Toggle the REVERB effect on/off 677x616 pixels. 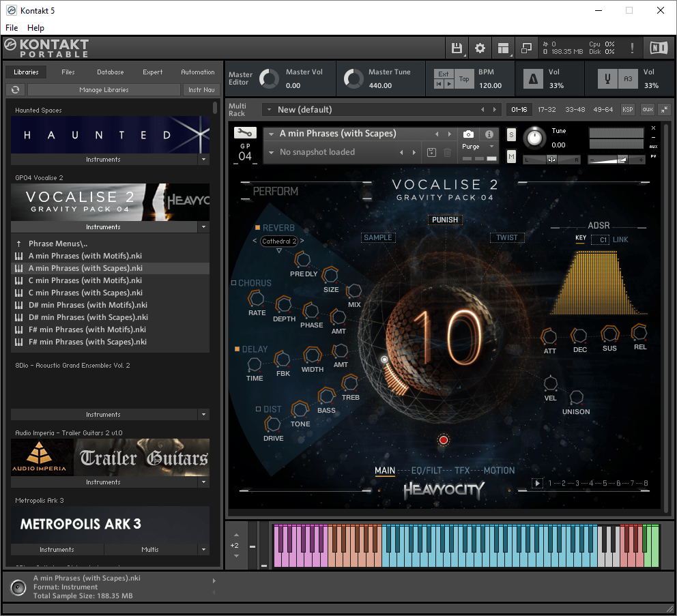pos(258,227)
